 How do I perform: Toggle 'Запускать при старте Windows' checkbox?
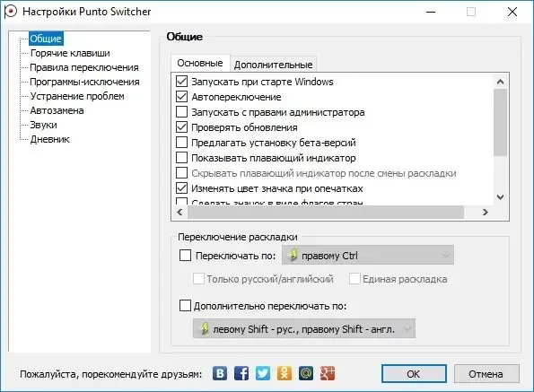coord(181,82)
